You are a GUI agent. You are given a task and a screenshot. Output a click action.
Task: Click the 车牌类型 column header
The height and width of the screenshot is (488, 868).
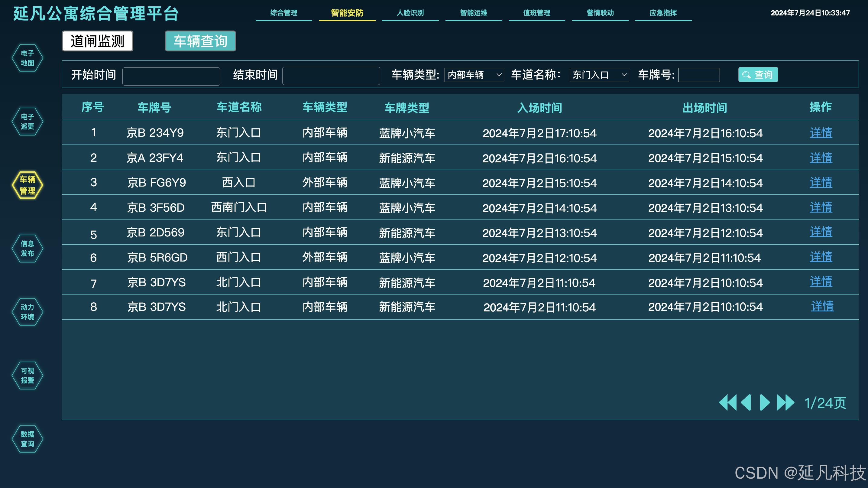[407, 108]
